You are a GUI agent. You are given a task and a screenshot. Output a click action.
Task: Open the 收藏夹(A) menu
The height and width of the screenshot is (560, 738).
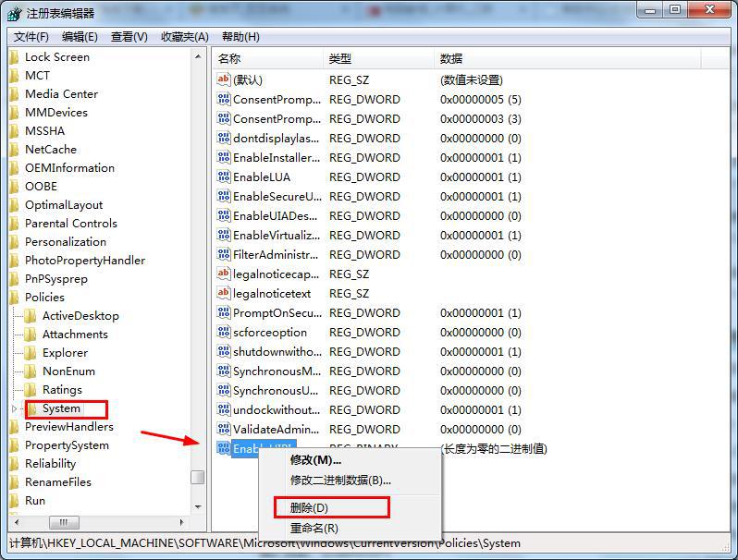pyautogui.click(x=184, y=37)
